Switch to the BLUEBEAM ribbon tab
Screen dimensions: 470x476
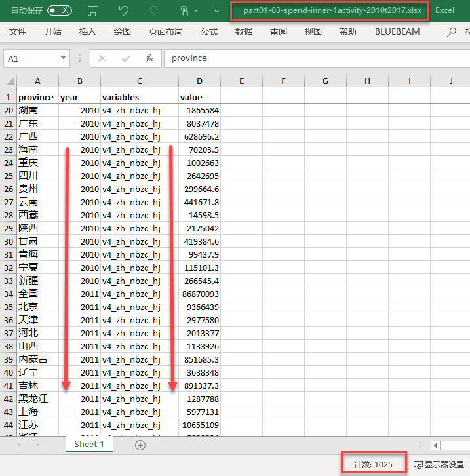[x=397, y=31]
